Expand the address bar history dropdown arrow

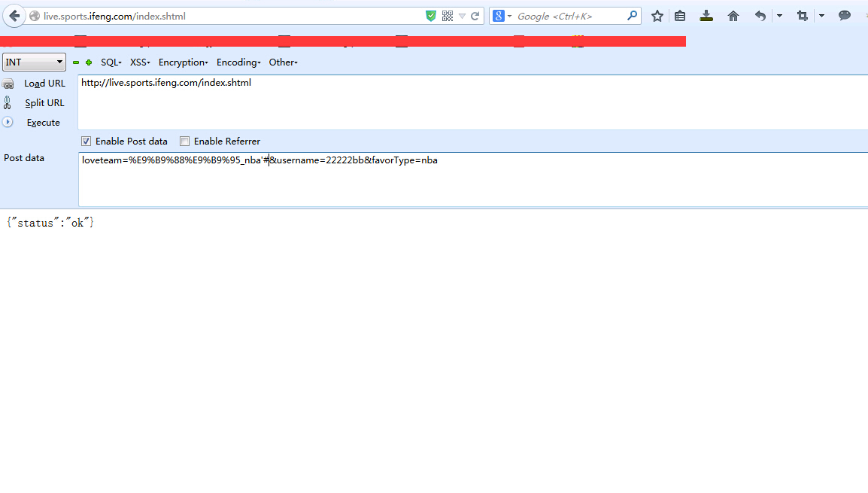coord(462,16)
